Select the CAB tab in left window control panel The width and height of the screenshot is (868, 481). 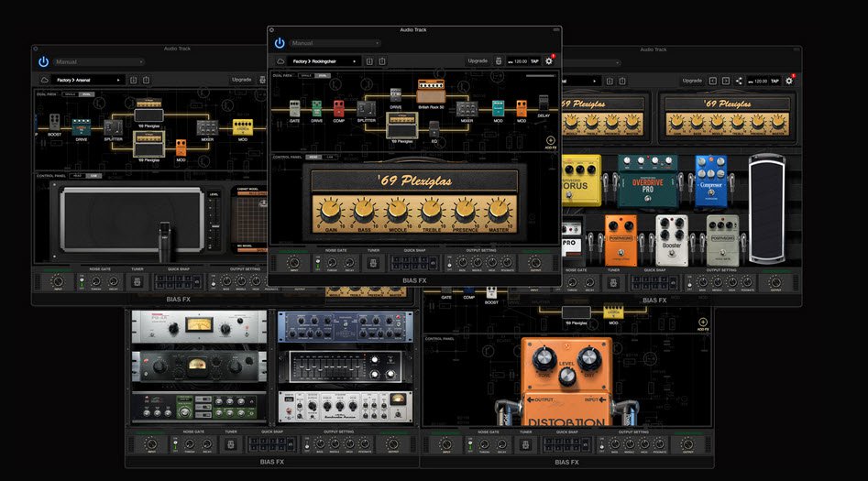93,176
